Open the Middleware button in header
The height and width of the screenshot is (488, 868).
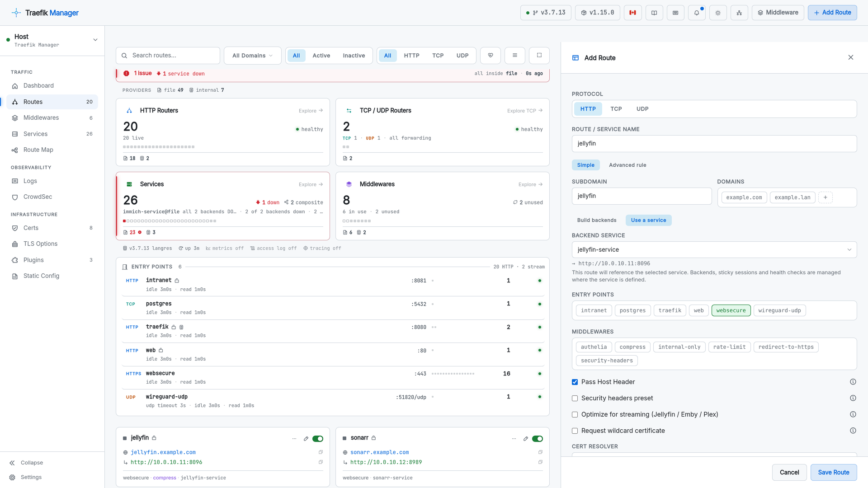(778, 13)
